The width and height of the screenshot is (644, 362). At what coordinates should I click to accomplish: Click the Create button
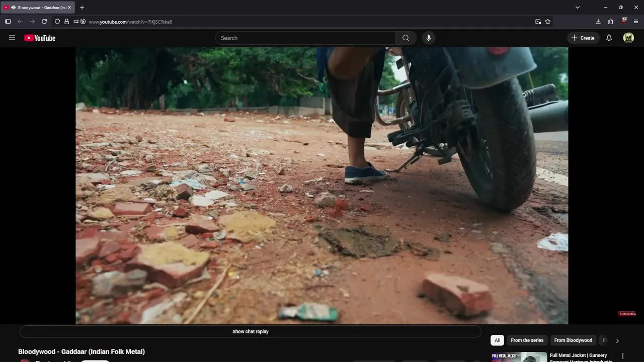583,38
